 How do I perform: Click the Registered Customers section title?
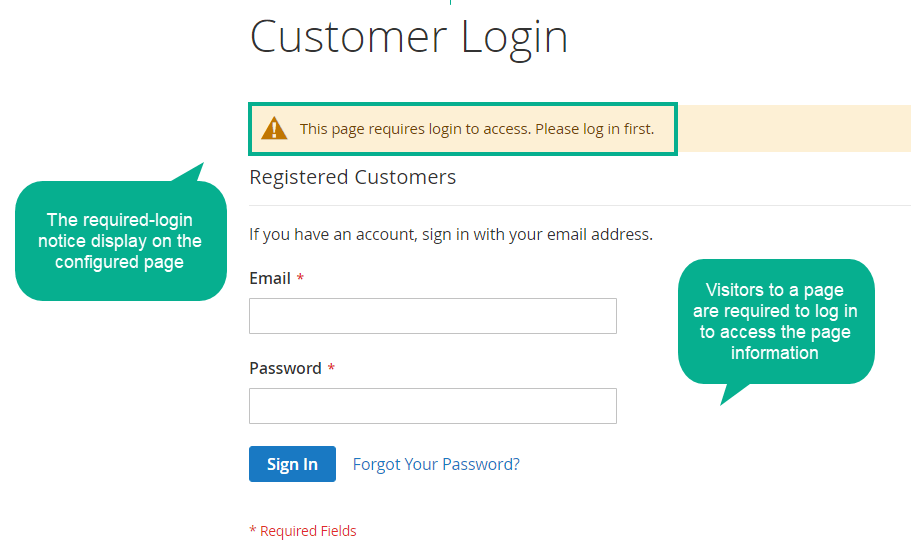353,177
